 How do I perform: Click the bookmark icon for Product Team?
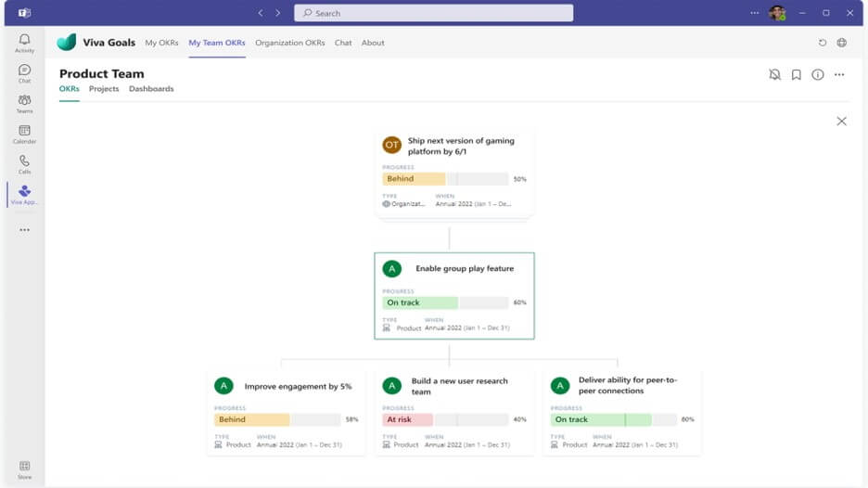point(796,74)
